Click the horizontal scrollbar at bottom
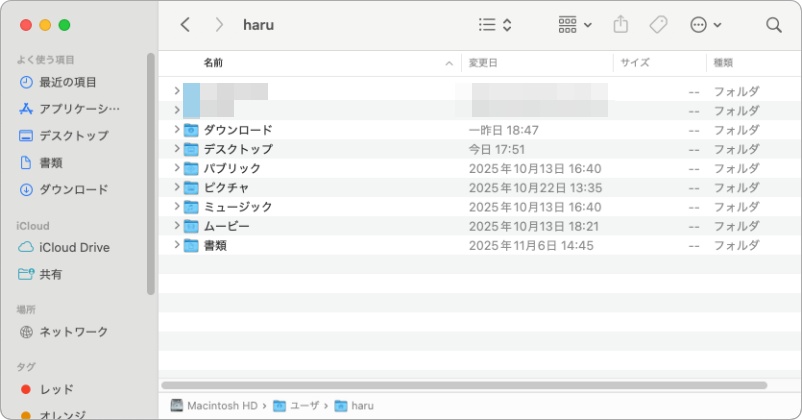802x420 pixels. coord(464,385)
